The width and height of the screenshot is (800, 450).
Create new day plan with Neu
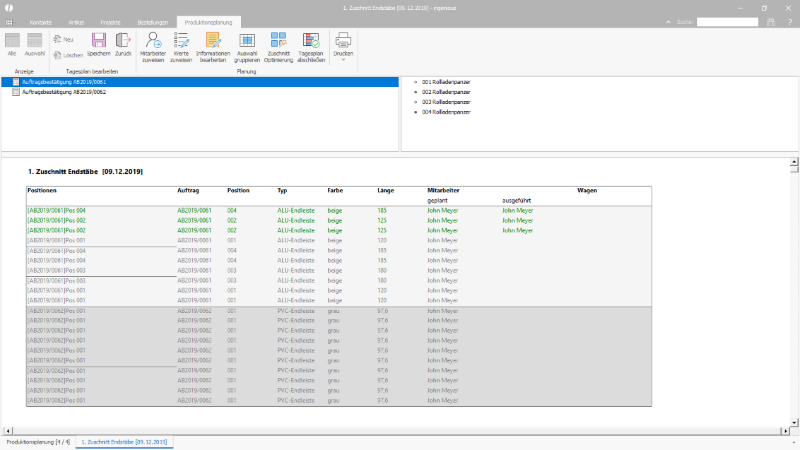coord(64,39)
